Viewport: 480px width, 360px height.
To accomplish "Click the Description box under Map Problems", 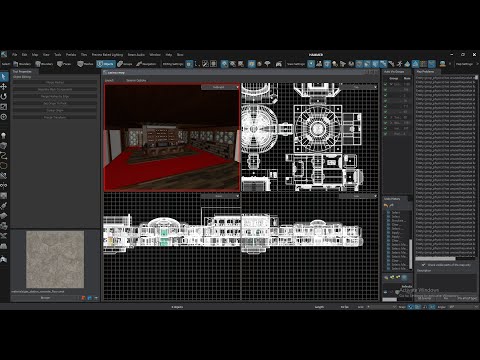I will (x=446, y=282).
